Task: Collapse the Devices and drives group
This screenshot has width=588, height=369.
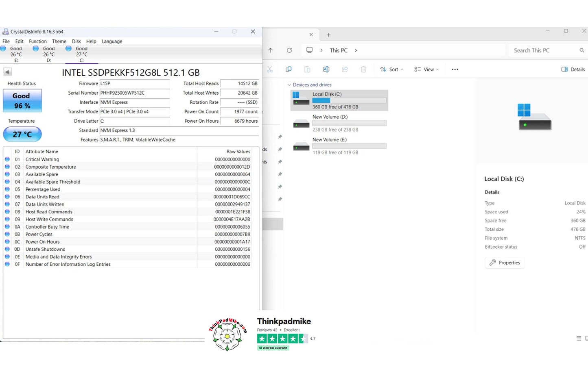Action: pos(289,85)
